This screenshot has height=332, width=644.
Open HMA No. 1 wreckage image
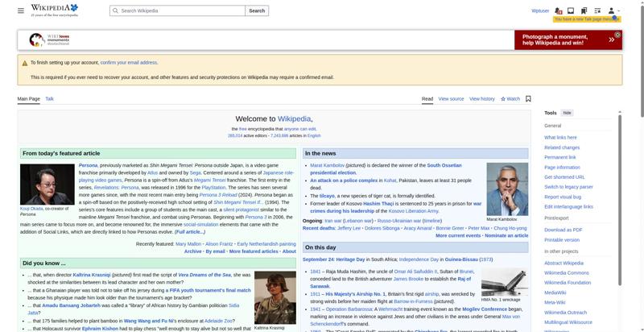505,282
